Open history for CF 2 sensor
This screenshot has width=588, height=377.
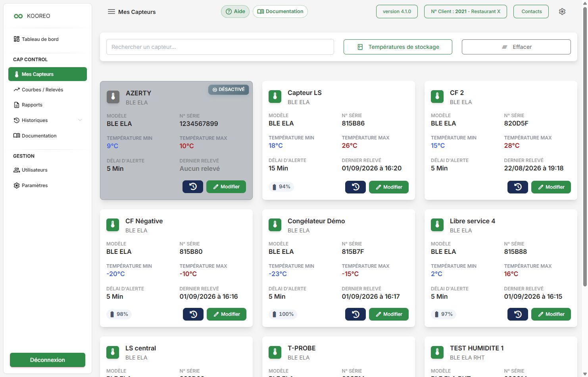[518, 187]
